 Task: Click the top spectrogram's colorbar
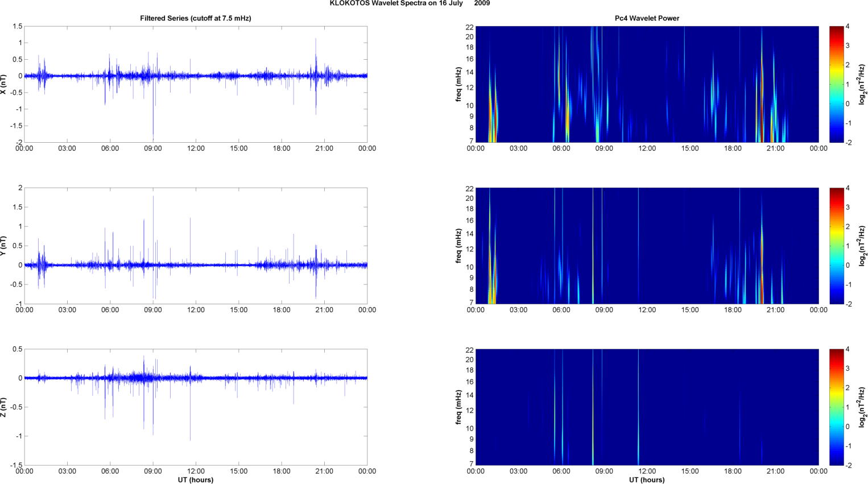tap(836, 84)
